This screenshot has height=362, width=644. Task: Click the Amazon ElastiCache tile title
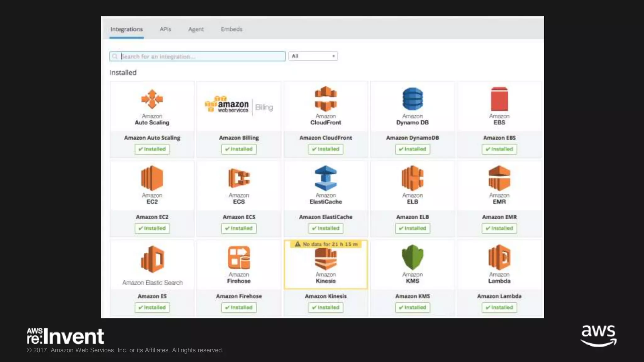coord(326,217)
